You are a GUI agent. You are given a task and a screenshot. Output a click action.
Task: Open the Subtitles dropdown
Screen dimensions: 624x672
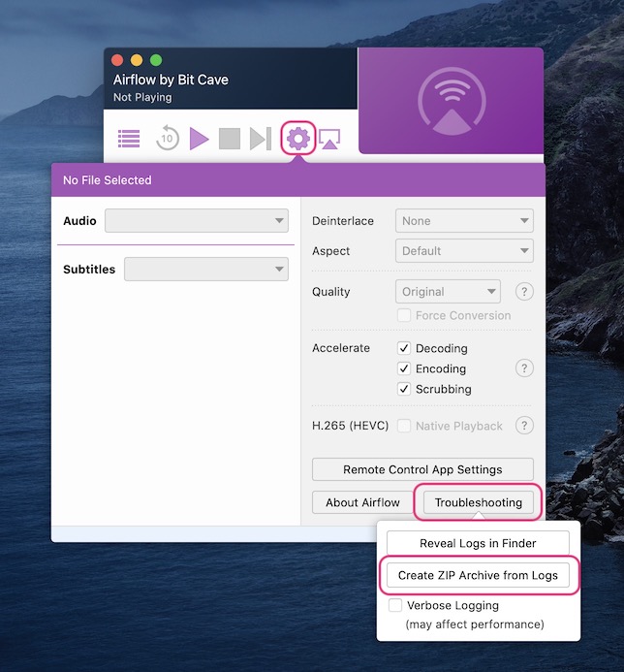206,270
